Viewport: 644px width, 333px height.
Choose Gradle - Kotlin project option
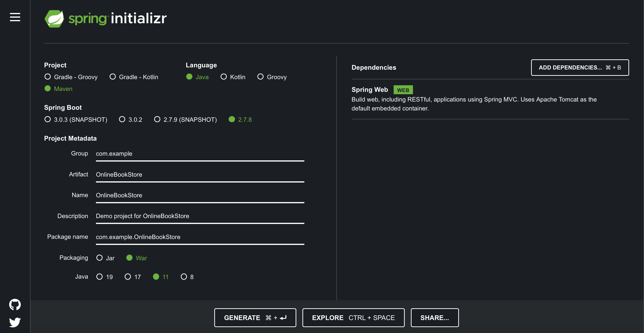click(112, 77)
